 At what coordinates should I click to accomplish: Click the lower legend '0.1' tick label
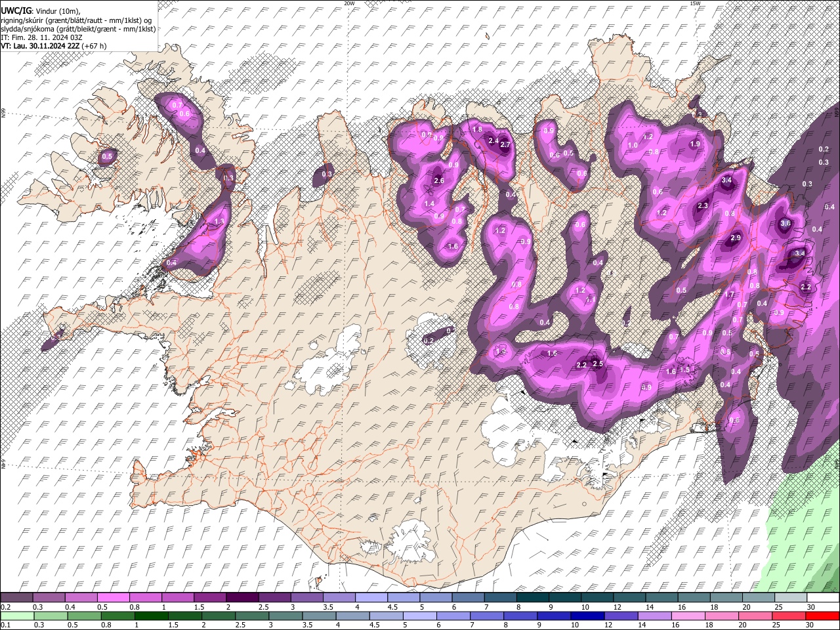(x=5, y=625)
